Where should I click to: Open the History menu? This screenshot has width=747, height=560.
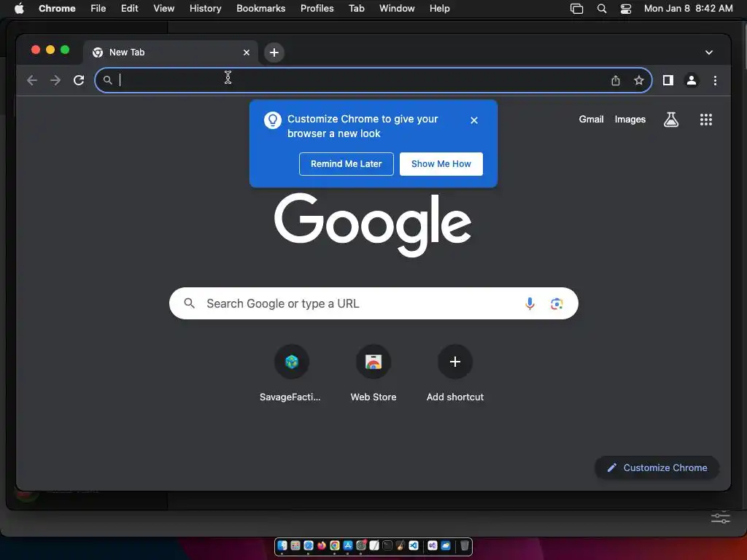205,9
